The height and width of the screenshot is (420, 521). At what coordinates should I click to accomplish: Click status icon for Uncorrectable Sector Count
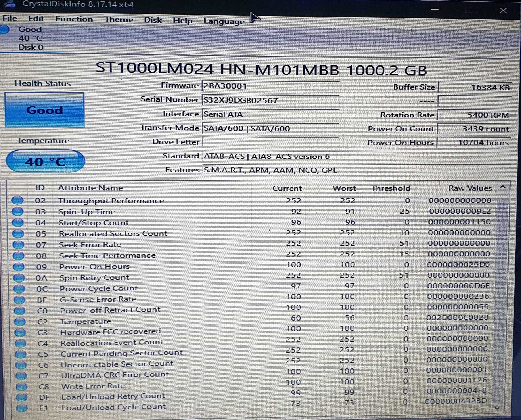pyautogui.click(x=21, y=365)
